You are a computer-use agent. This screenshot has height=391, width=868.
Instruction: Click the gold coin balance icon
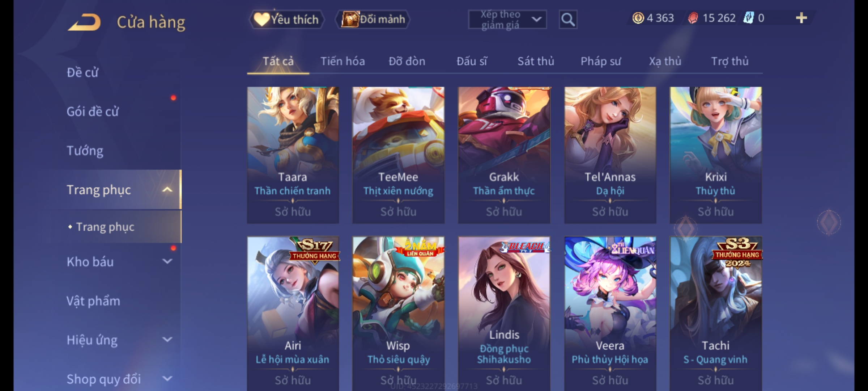tap(638, 18)
